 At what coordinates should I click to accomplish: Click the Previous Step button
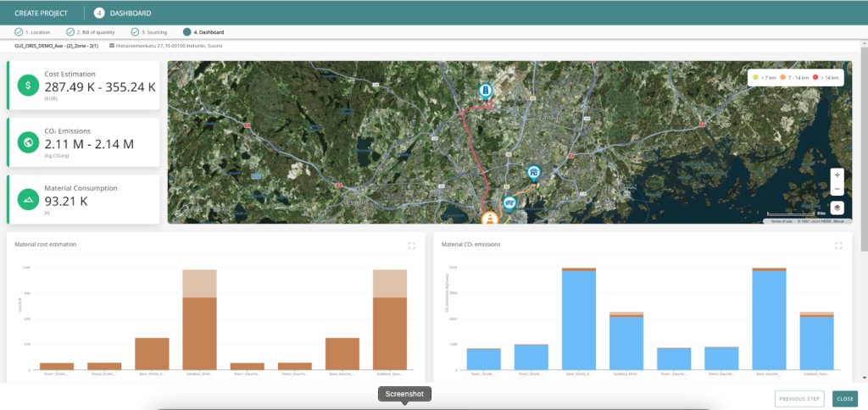tap(798, 399)
